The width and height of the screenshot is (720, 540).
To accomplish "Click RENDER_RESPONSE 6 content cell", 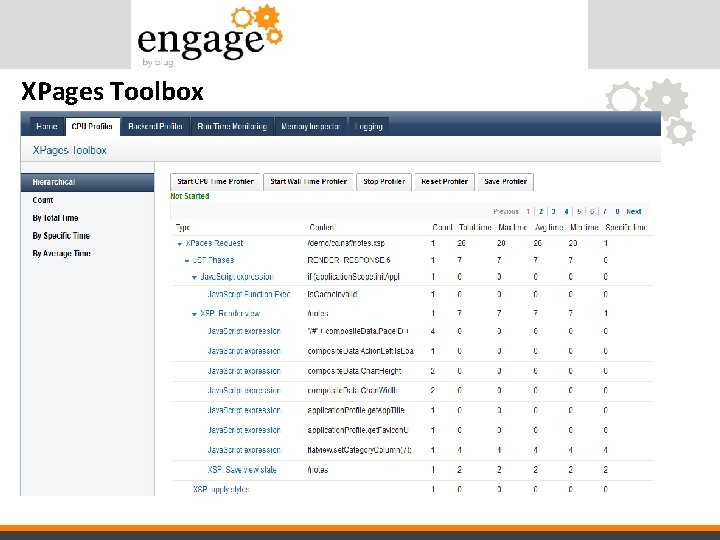I will tap(349, 260).
